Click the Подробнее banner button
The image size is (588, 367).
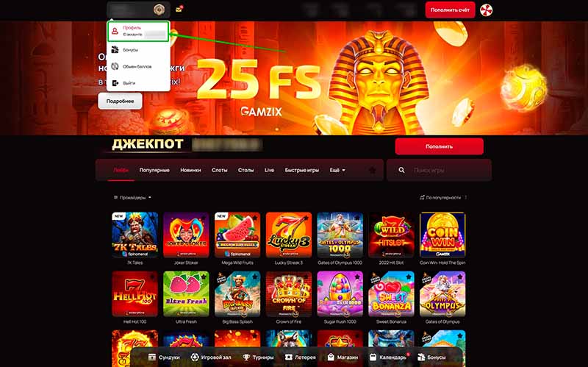tap(120, 101)
